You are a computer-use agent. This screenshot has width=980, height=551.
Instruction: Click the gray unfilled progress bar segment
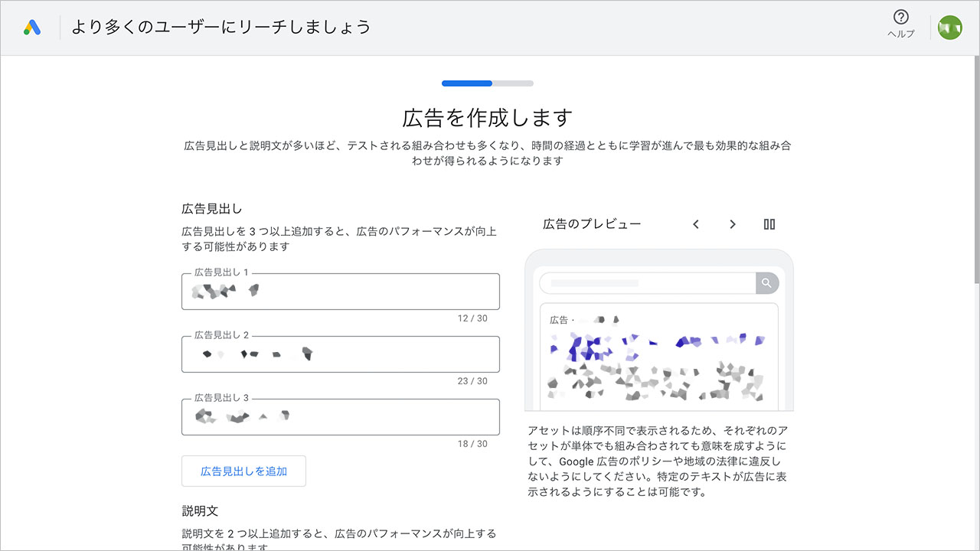[x=511, y=83]
